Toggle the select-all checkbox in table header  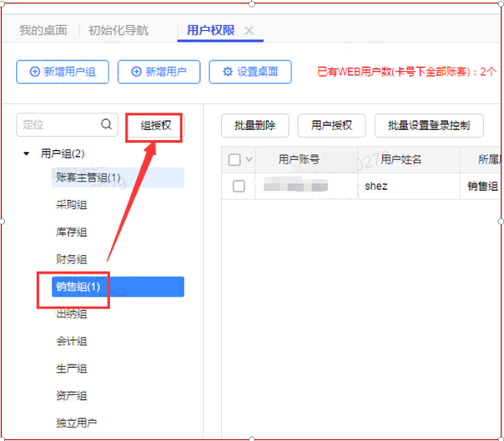click(x=234, y=160)
